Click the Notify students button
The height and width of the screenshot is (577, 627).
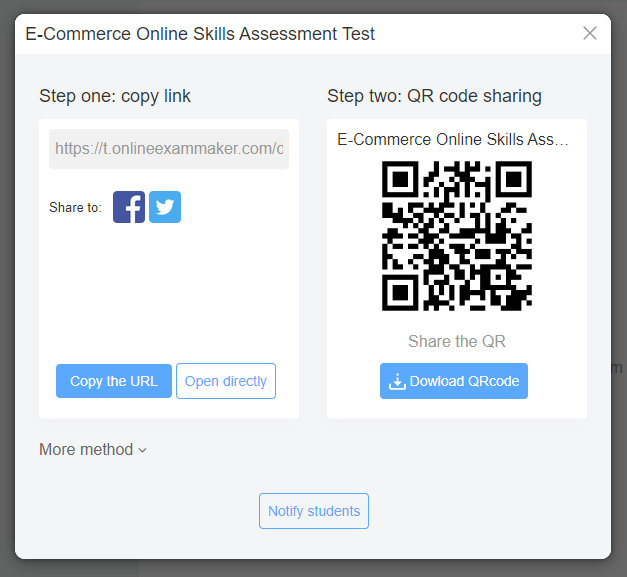tap(314, 511)
